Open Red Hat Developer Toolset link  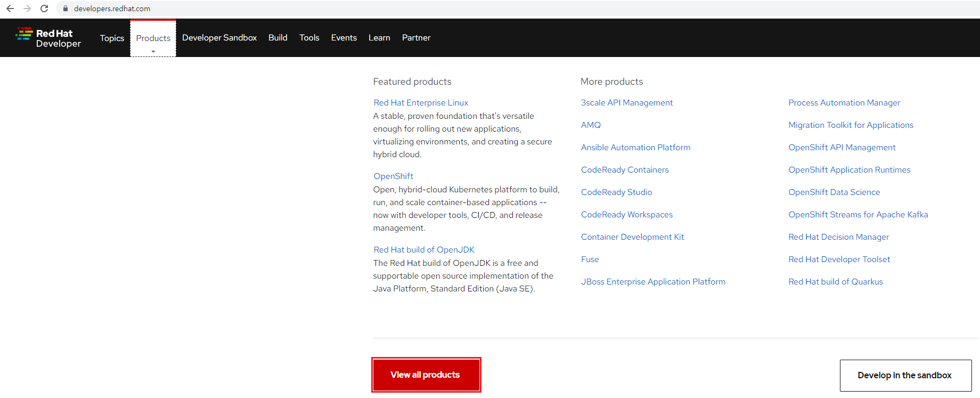(x=839, y=259)
